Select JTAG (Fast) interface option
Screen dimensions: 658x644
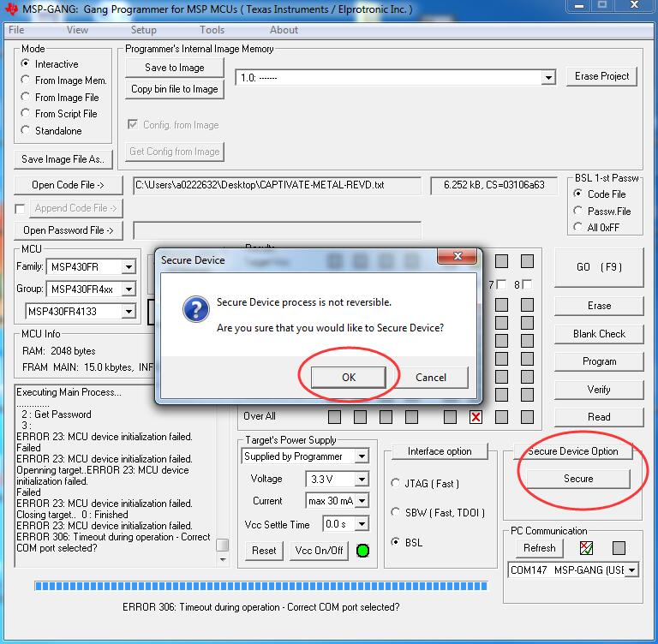[395, 483]
